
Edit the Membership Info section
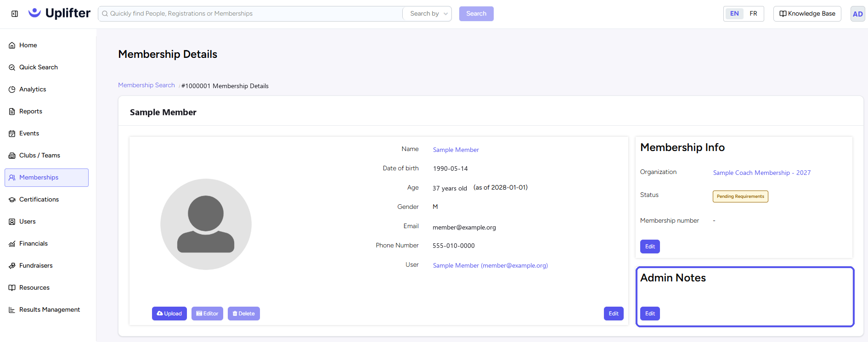click(650, 247)
